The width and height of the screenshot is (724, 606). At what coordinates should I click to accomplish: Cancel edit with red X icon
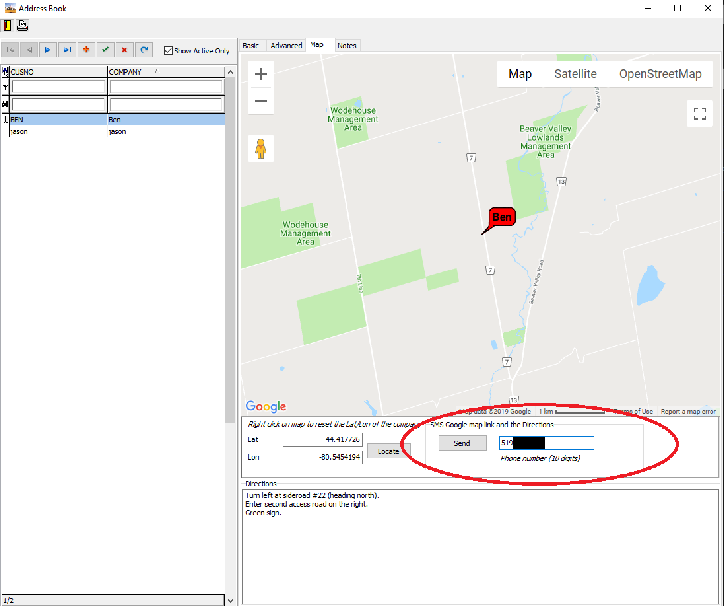pos(124,50)
